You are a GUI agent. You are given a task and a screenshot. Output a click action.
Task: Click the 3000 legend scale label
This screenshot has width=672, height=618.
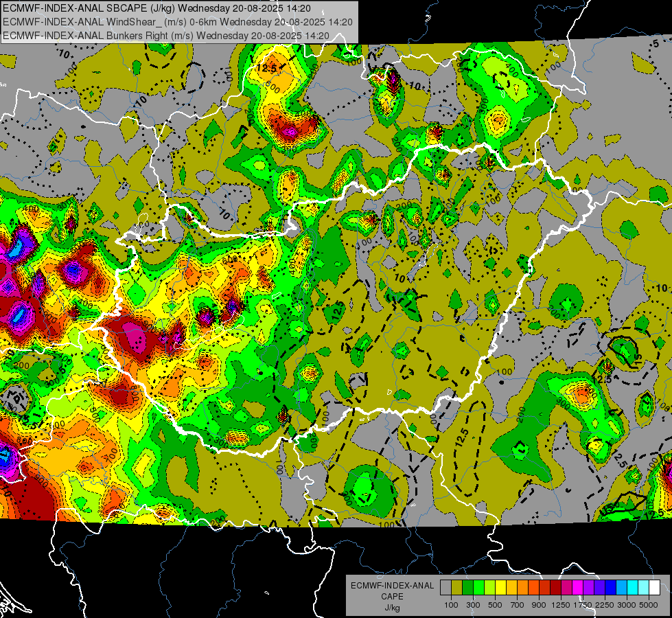point(627,605)
